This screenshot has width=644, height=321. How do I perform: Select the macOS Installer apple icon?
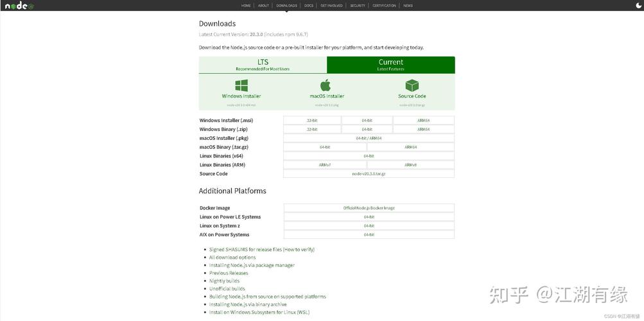pyautogui.click(x=326, y=85)
